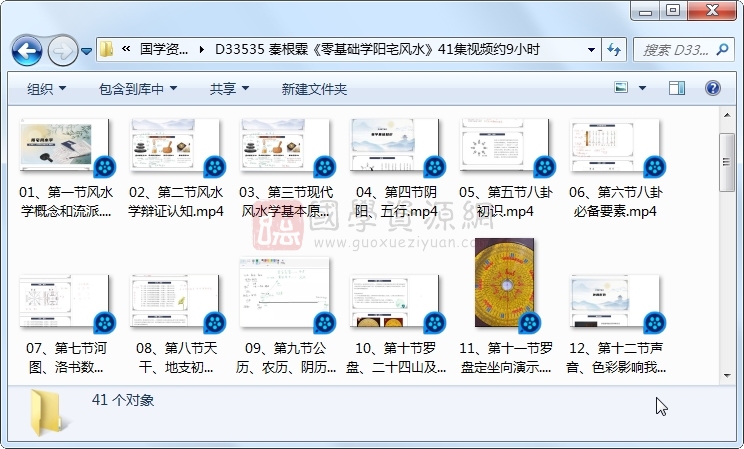Click the folder icon in address bar
This screenshot has height=449, width=744.
click(x=107, y=49)
